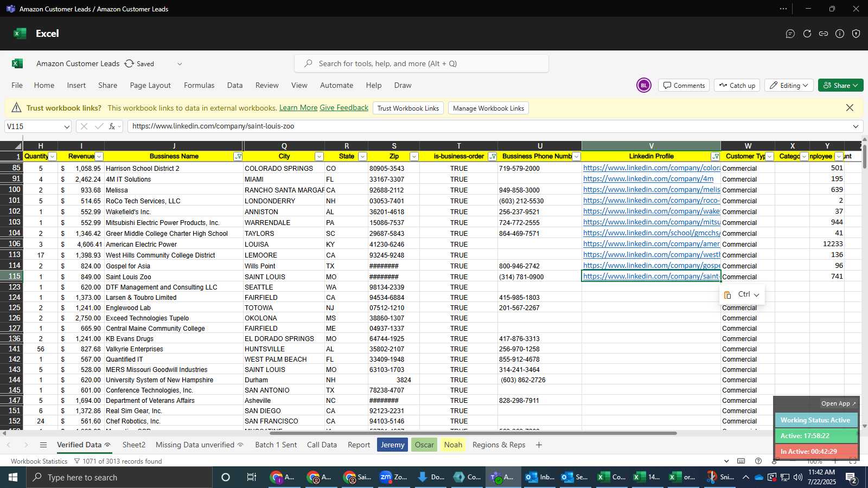
Task: Click the Catch up button
Action: [737, 85]
